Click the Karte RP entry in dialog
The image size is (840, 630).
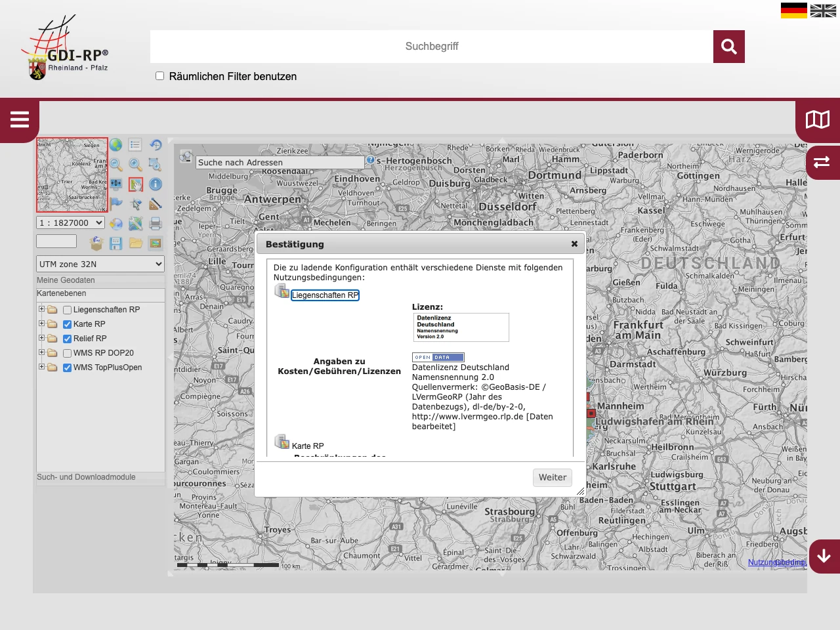point(308,446)
